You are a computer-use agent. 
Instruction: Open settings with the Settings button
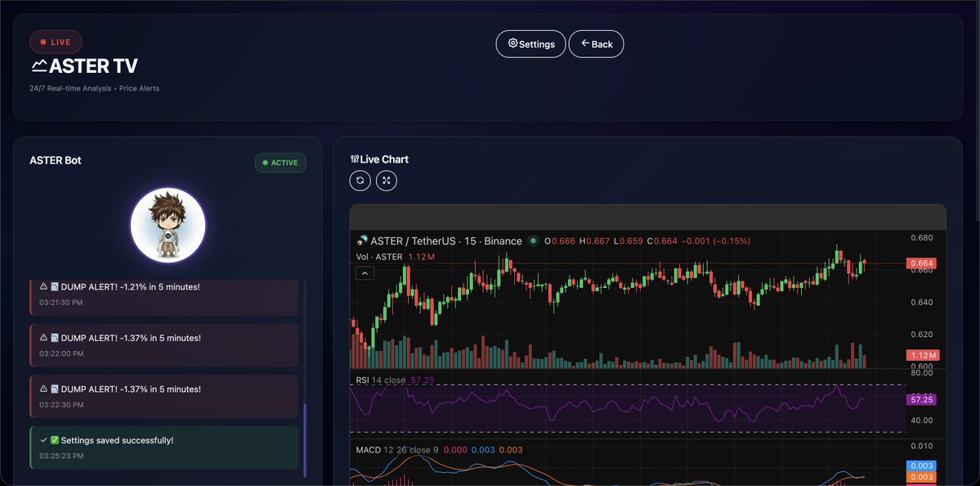pyautogui.click(x=530, y=43)
